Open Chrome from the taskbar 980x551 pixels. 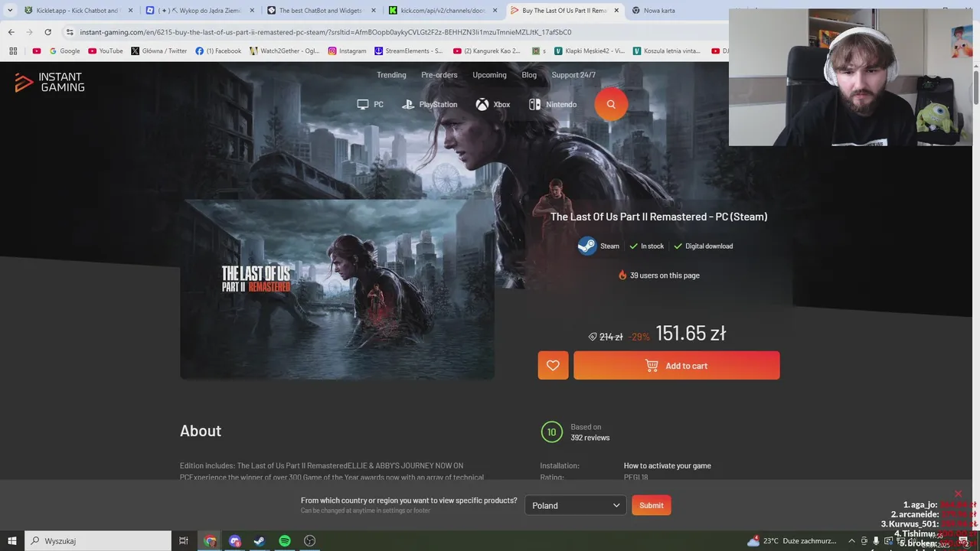click(x=210, y=541)
